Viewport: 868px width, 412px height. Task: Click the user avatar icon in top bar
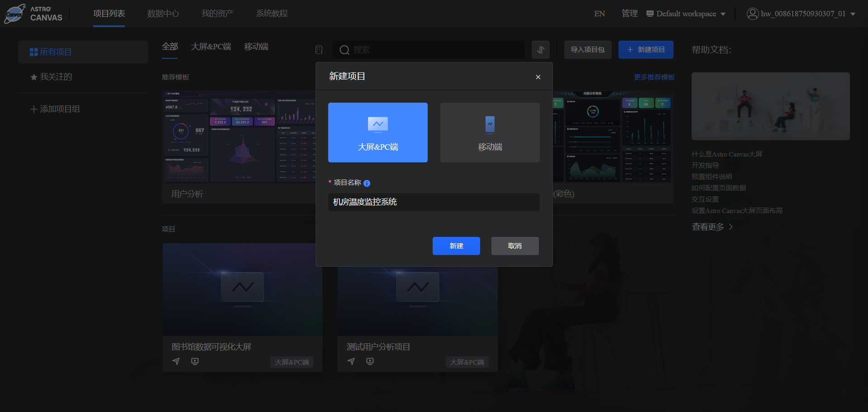[x=753, y=14]
